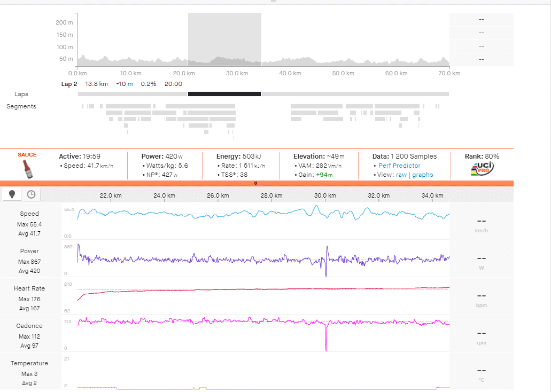Click the Segments row label
551x392 pixels.
coord(21,106)
